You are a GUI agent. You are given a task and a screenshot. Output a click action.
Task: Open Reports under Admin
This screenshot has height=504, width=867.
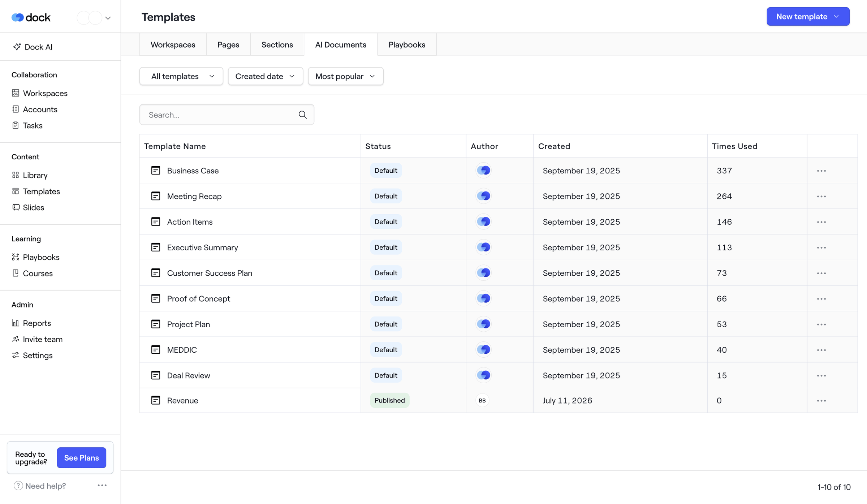tap(31, 323)
